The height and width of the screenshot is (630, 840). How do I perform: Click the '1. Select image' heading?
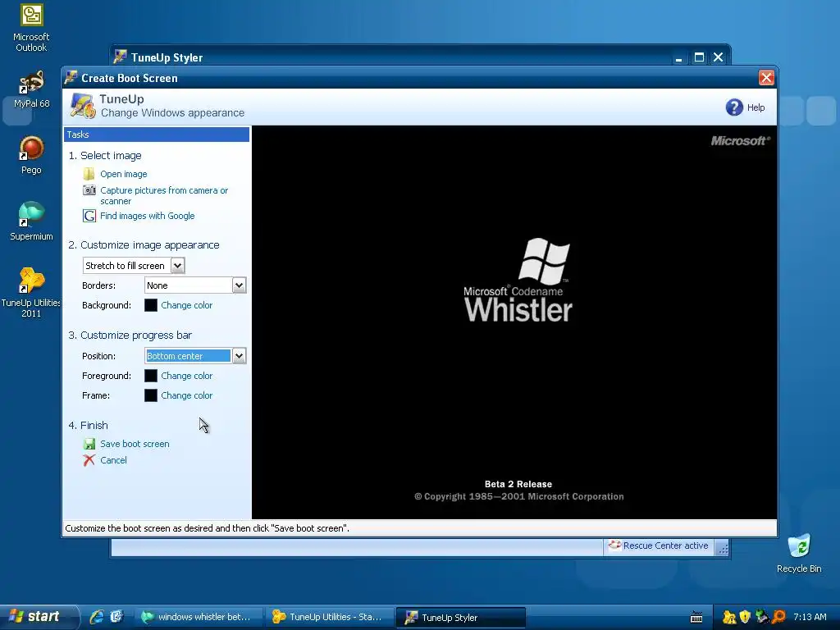click(105, 155)
